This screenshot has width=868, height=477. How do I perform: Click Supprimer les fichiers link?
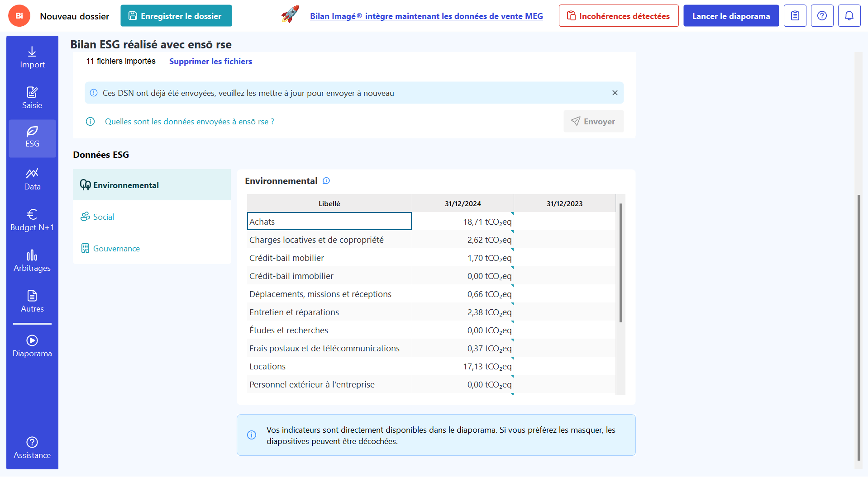[x=210, y=61]
